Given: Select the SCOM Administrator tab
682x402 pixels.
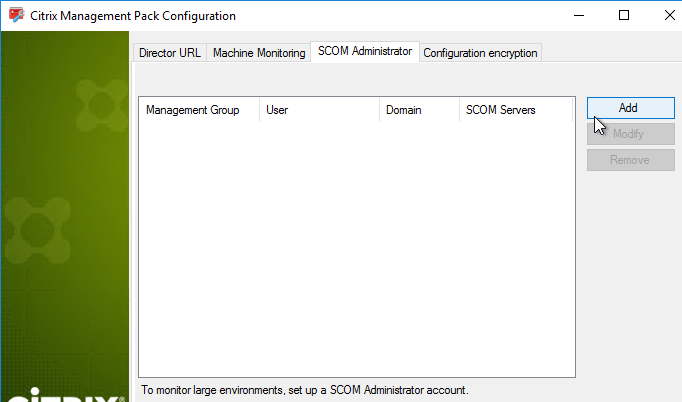Looking at the screenshot, I should pos(365,51).
